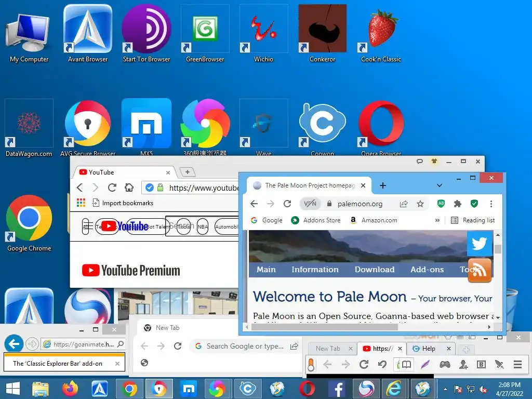
Task: Open the Reading list button
Action: [473, 220]
